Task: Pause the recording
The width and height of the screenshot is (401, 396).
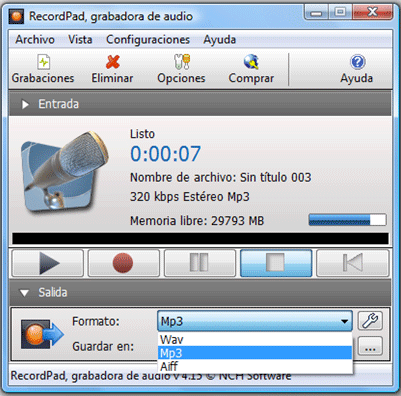Action: [200, 263]
